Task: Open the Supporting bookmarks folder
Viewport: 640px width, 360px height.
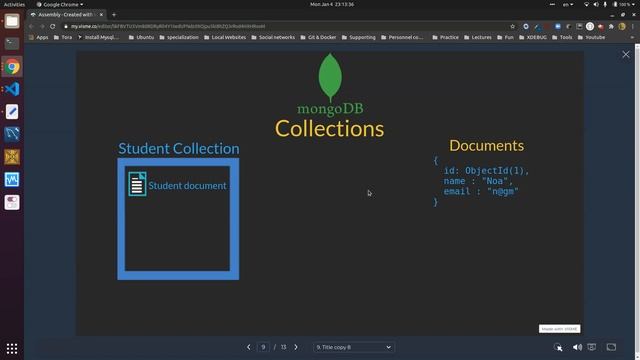Action: pyautogui.click(x=358, y=37)
